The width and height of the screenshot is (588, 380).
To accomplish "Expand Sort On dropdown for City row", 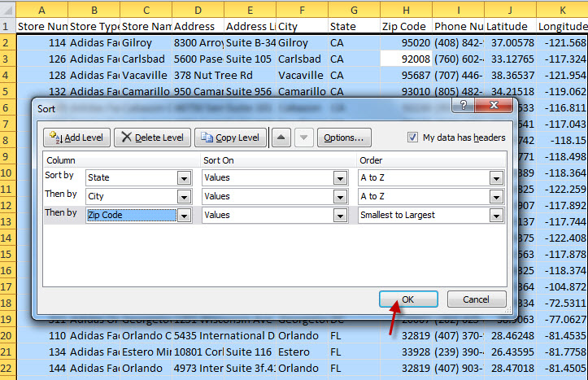I will pos(340,197).
